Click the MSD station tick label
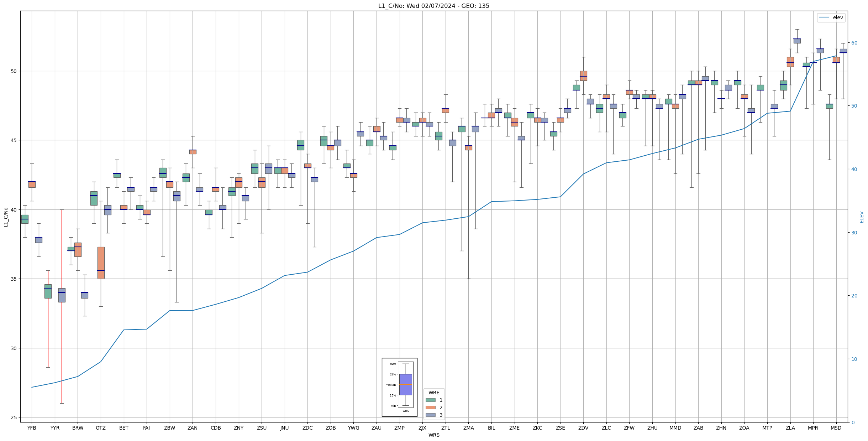 pyautogui.click(x=836, y=428)
